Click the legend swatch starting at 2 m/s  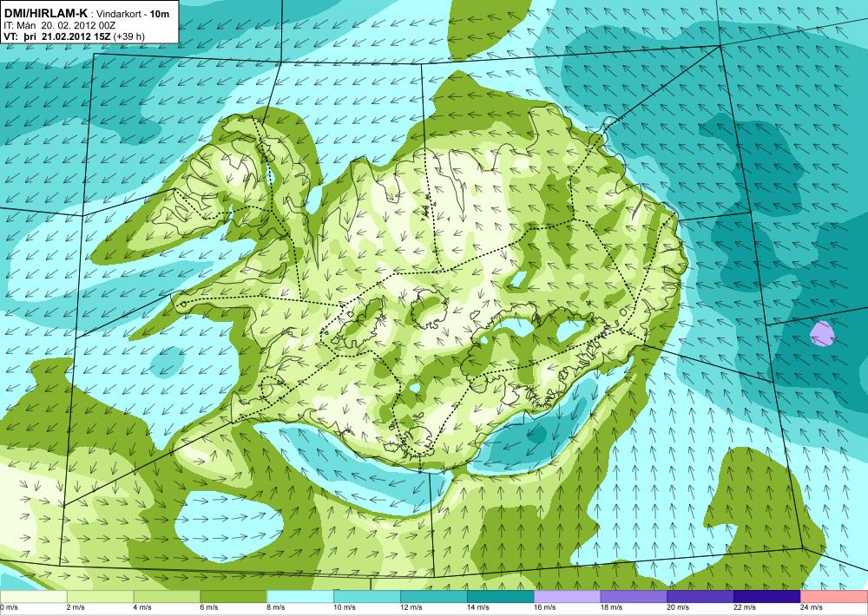click(x=100, y=597)
